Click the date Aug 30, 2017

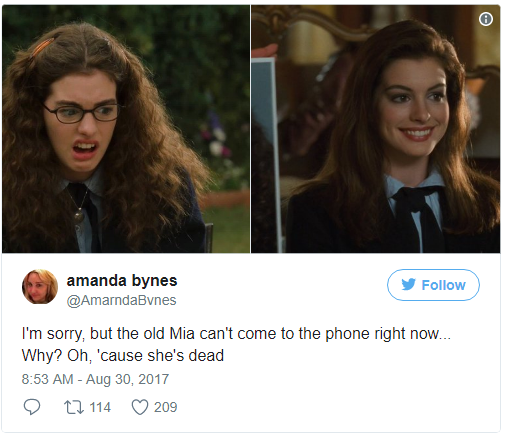(x=128, y=379)
